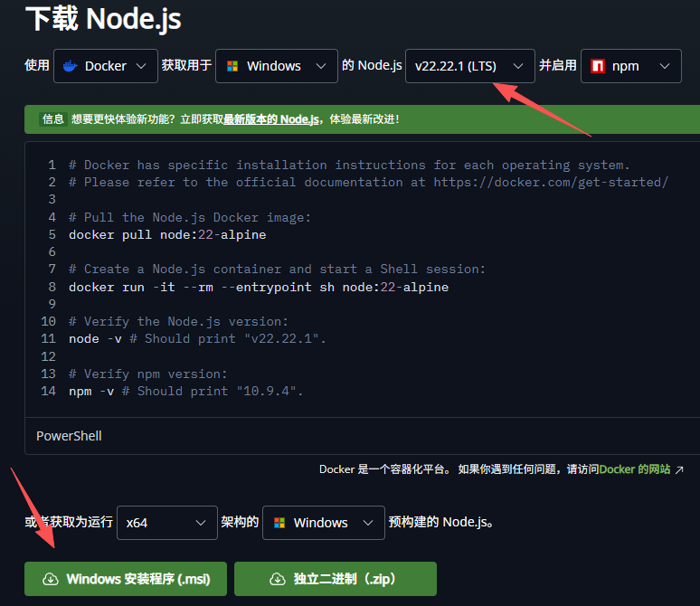700x606 pixels.
Task: Click the comment "# Verify the Node.js version:"
Action: pyautogui.click(x=178, y=321)
